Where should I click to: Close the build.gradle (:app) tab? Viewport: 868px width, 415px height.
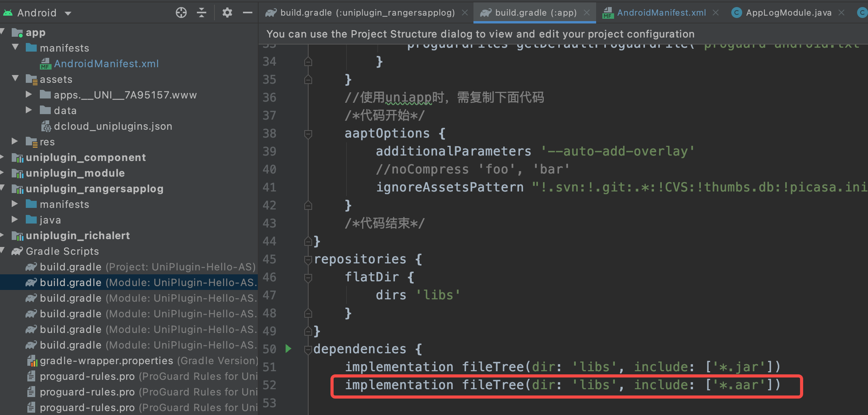[587, 13]
